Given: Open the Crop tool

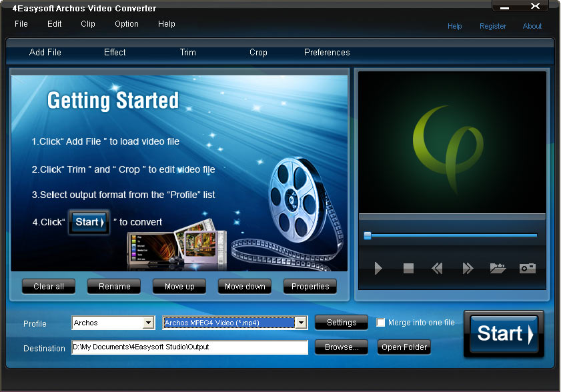Looking at the screenshot, I should [258, 52].
